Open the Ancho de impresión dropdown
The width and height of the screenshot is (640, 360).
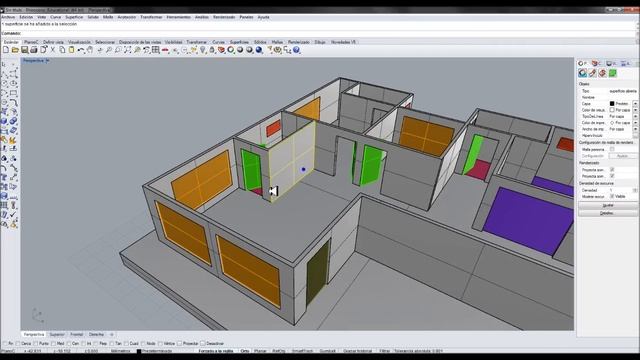coord(636,129)
